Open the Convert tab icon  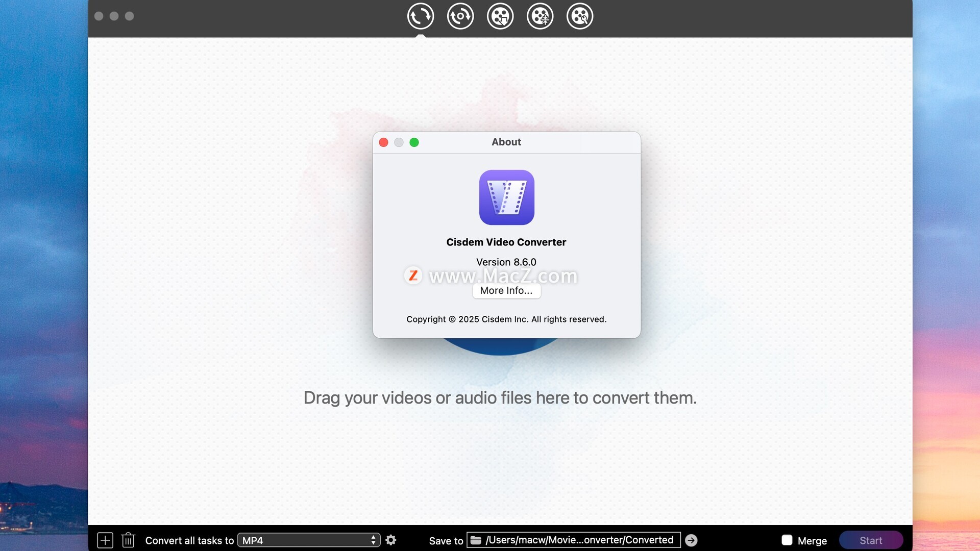point(421,16)
